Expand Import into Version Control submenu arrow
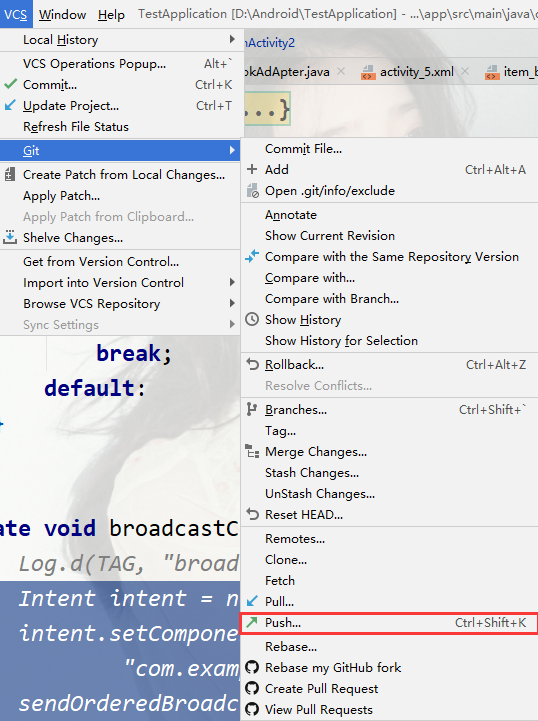Viewport: 538px width, 721px height. (232, 282)
